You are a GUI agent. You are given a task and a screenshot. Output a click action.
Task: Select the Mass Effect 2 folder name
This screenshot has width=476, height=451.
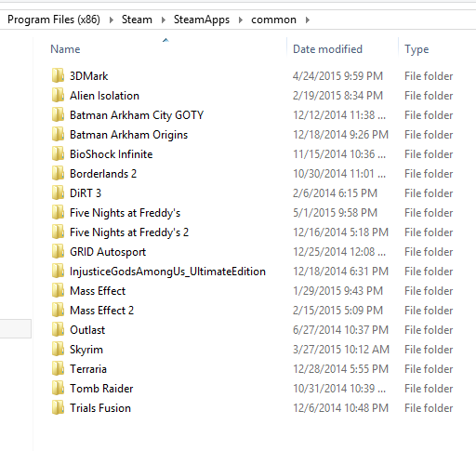(x=101, y=311)
